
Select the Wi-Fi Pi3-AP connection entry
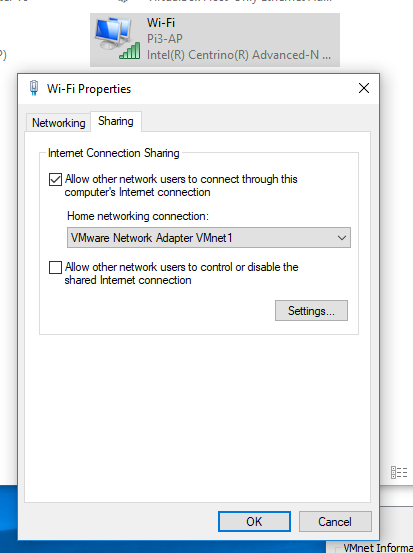(x=215, y=40)
